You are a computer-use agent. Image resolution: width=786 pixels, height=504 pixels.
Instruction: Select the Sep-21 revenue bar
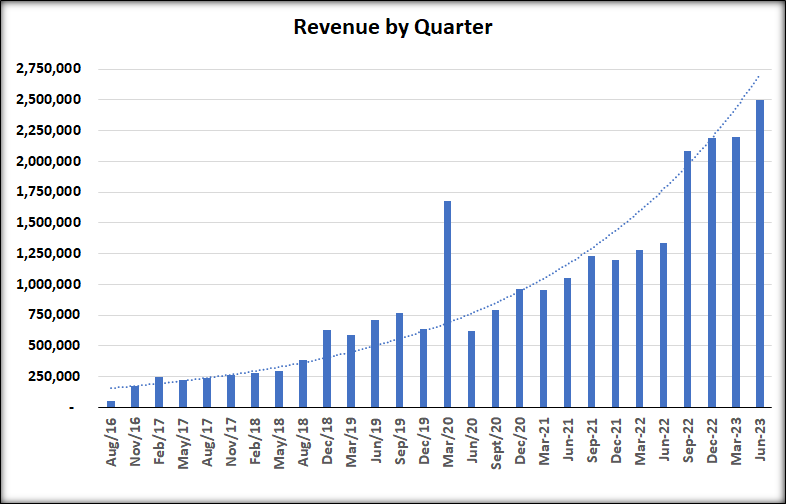click(592, 331)
